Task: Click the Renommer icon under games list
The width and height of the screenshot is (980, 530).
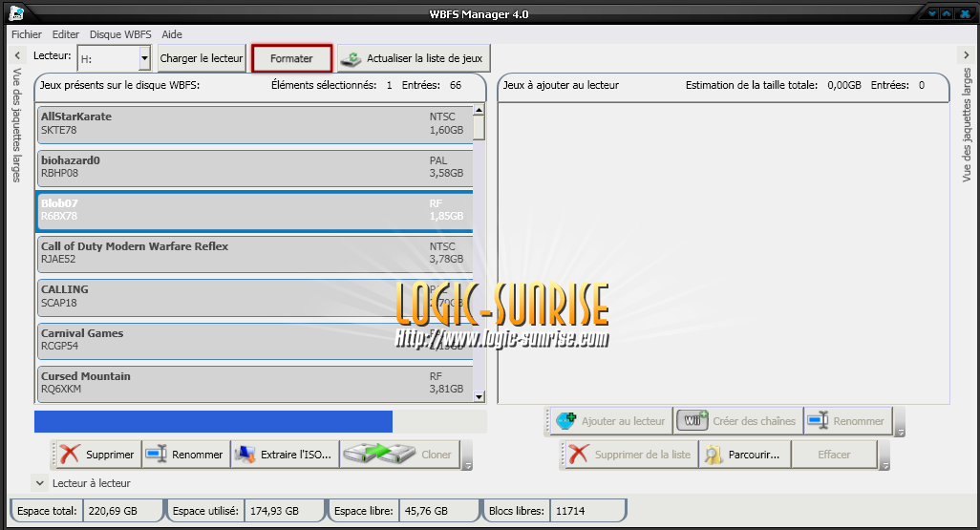Action: (x=157, y=455)
